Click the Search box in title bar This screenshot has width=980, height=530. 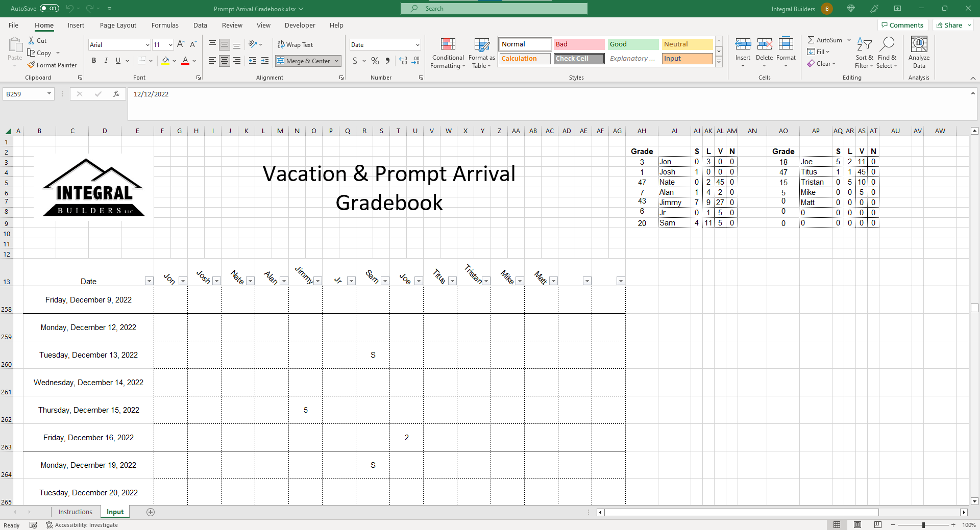[494, 9]
